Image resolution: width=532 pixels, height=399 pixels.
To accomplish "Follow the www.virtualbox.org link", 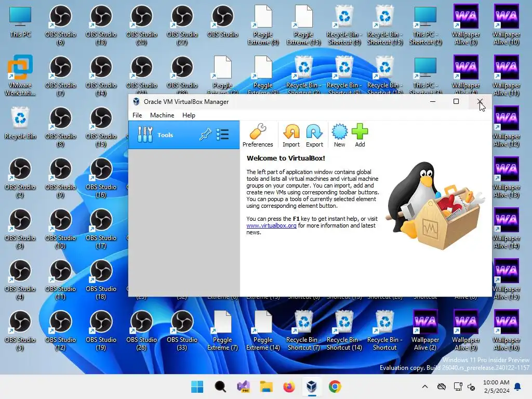I will tap(271, 225).
